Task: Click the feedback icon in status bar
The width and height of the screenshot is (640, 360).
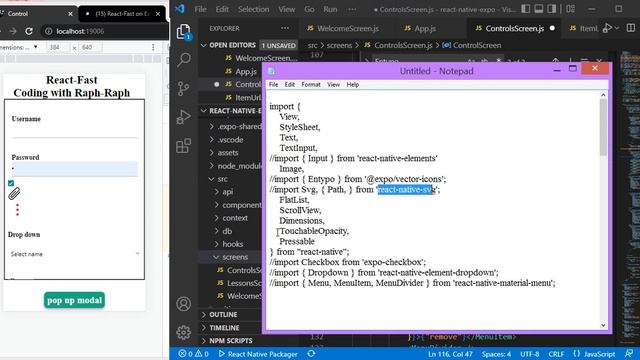Action: [x=629, y=354]
